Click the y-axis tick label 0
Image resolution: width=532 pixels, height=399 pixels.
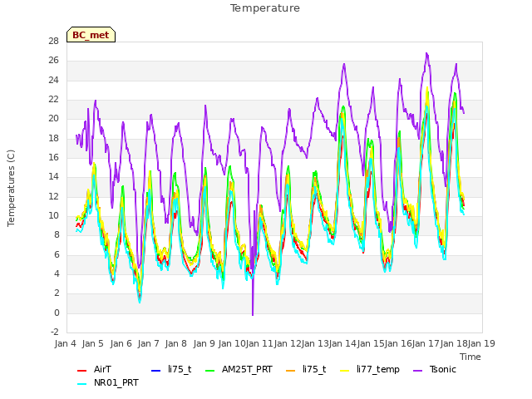coord(57,313)
